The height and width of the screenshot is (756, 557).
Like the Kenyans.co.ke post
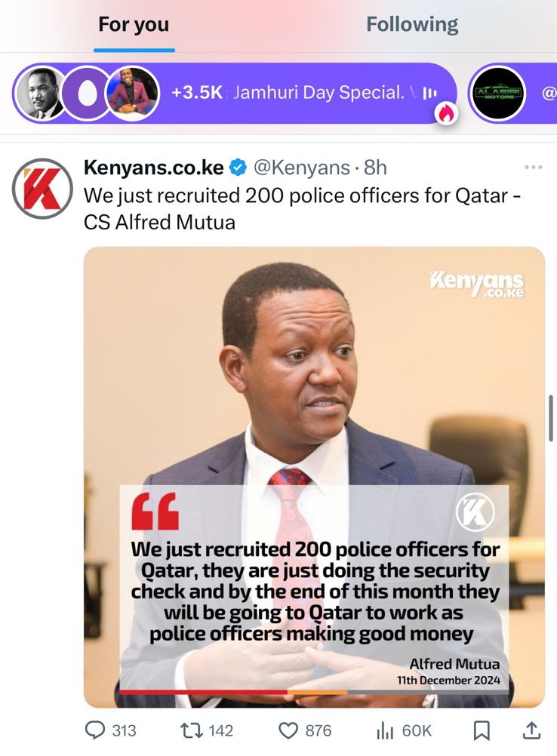click(x=289, y=730)
